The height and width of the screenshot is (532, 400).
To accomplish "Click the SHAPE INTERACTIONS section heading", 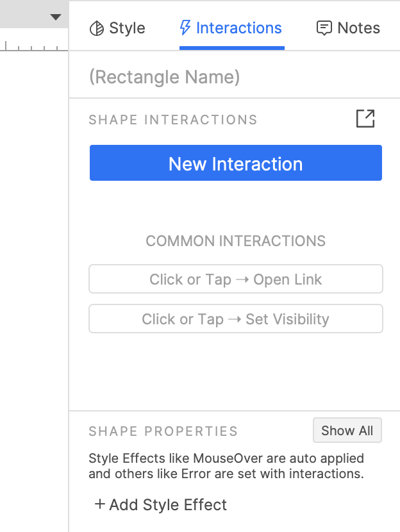I will [173, 120].
